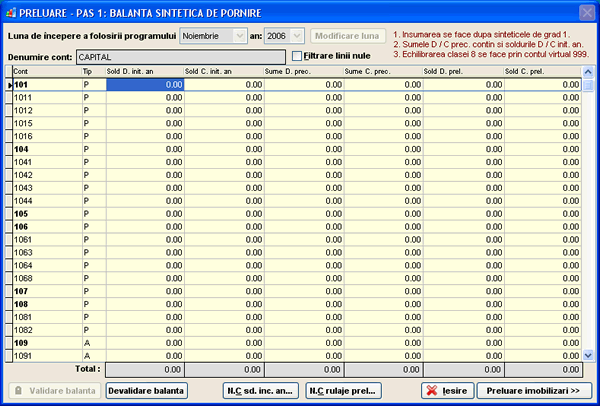
Task: Click the Sold C. prel. column header
Action: (x=541, y=73)
